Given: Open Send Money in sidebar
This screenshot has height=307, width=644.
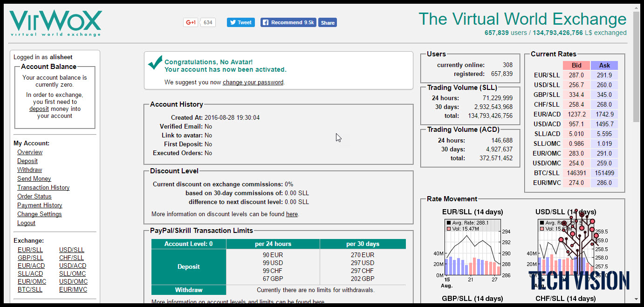Looking at the screenshot, I should (x=34, y=179).
